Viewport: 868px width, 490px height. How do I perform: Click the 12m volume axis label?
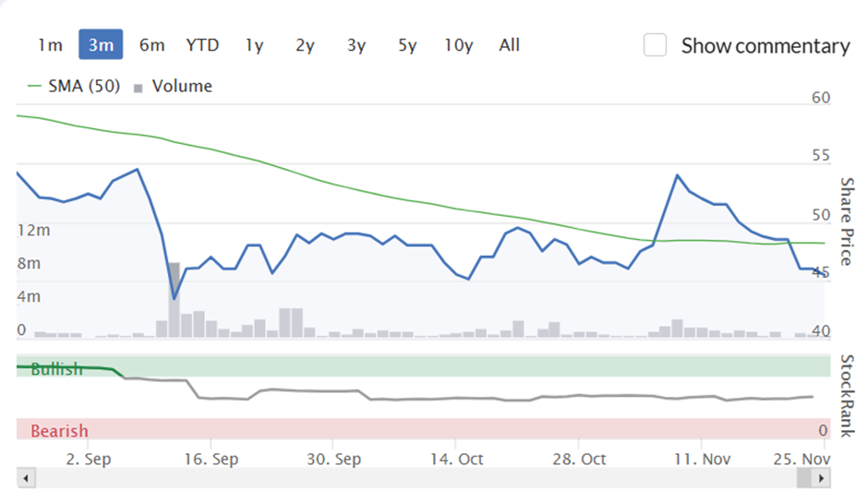pyautogui.click(x=33, y=230)
